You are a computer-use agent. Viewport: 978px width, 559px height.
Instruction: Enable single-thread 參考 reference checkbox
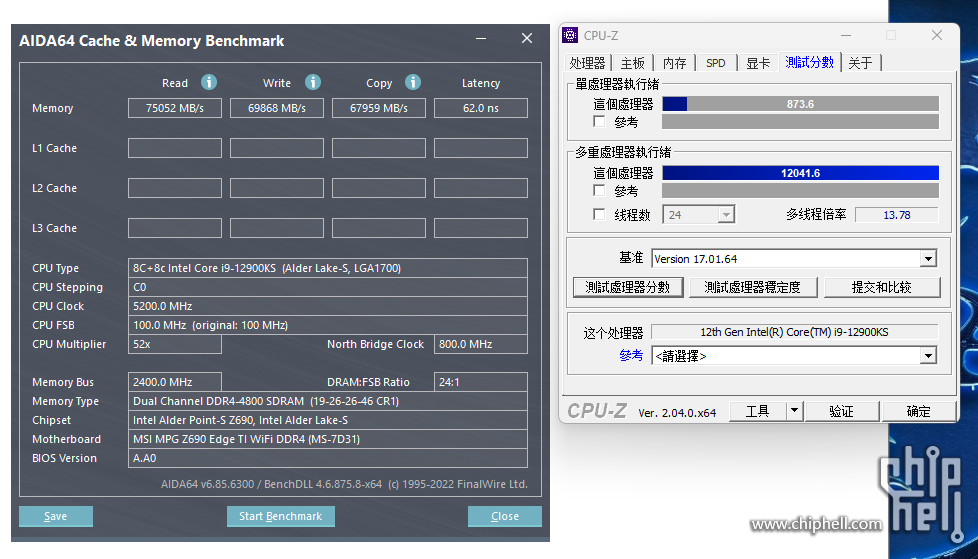pyautogui.click(x=599, y=122)
